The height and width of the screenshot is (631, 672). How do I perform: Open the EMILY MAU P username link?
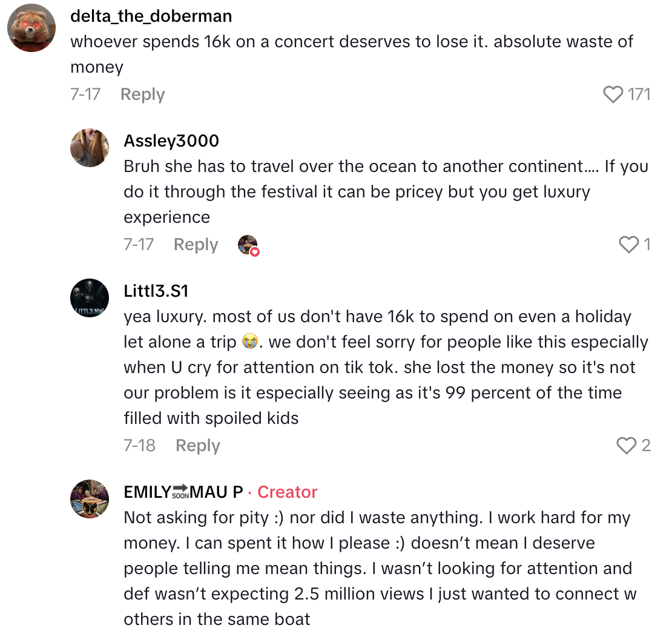[183, 492]
